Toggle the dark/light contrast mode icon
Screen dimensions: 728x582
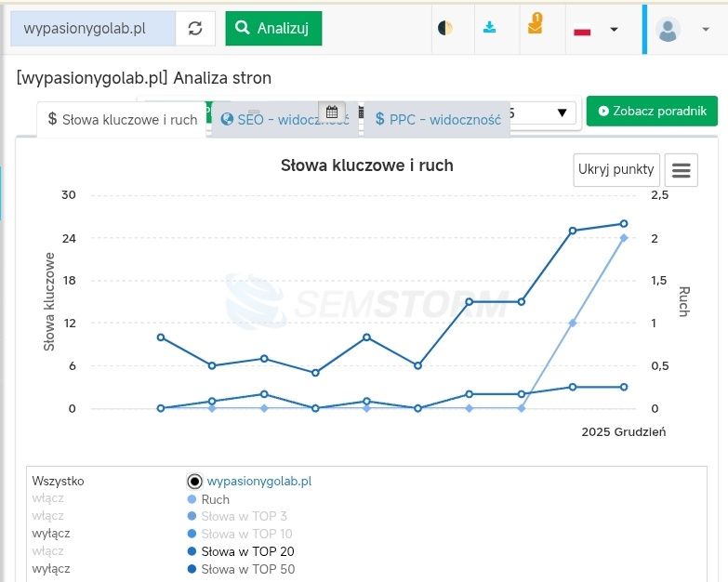pos(444,28)
